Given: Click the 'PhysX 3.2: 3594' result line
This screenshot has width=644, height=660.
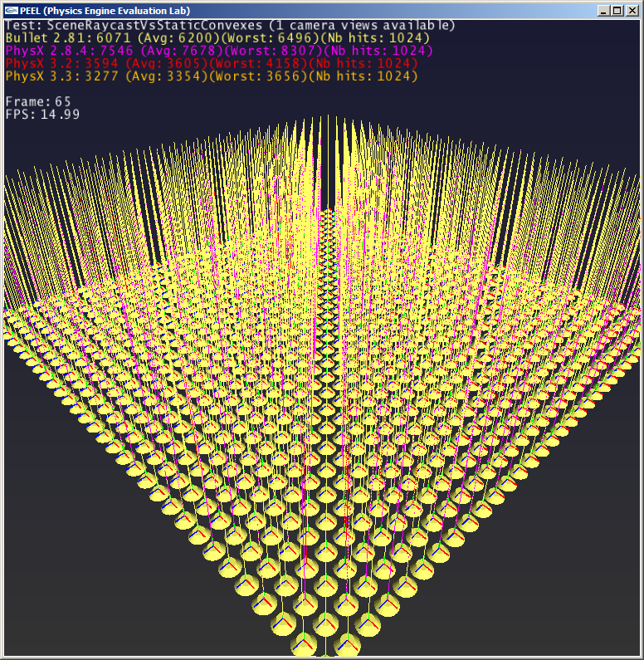Looking at the screenshot, I should 212,64.
